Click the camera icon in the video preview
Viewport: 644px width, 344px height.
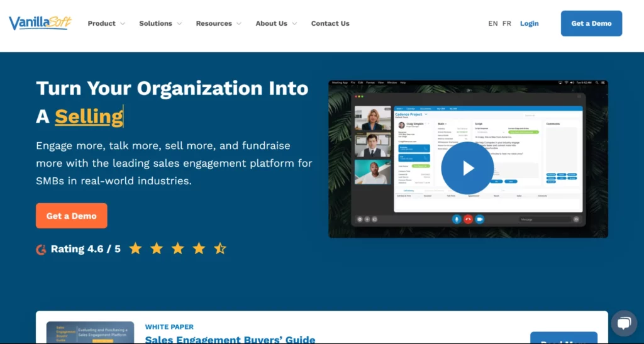tap(479, 219)
